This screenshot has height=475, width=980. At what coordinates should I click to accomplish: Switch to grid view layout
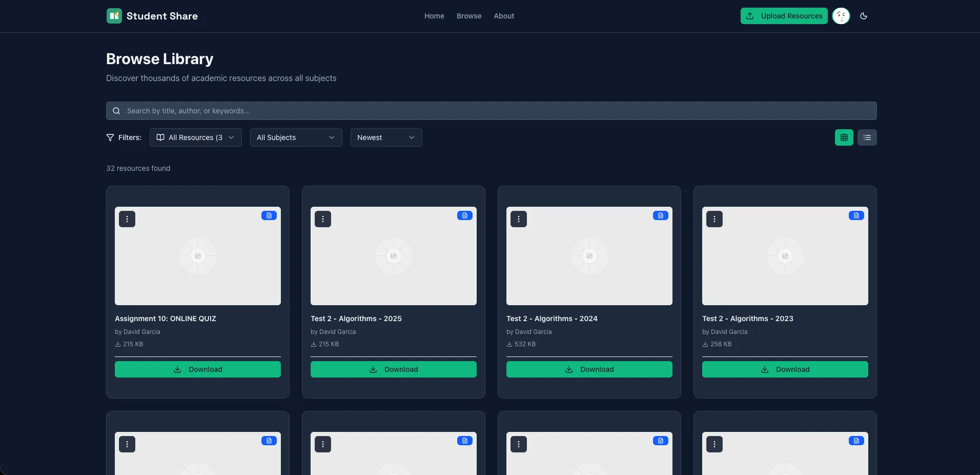(x=844, y=137)
